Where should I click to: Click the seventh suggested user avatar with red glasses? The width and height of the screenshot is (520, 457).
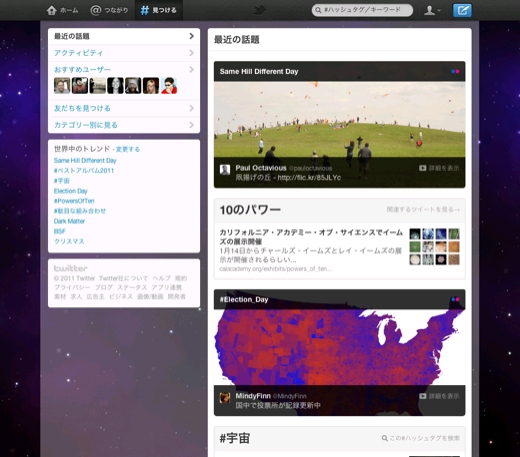tap(169, 86)
